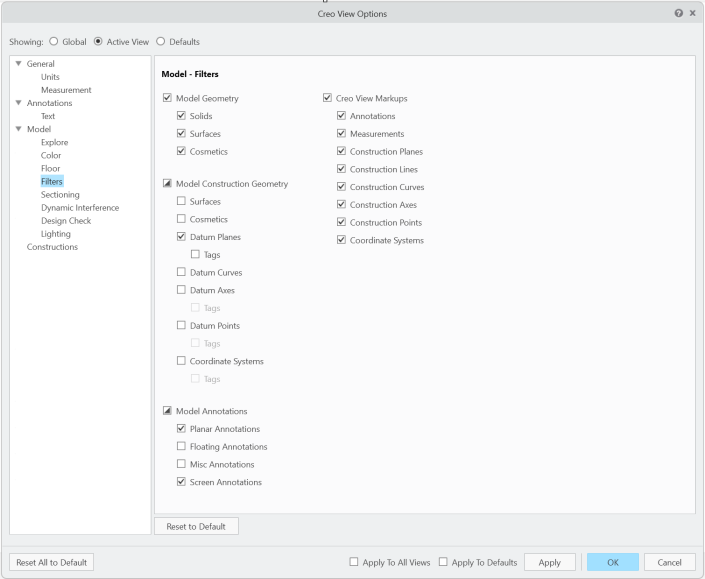This screenshot has height=579, width=705.
Task: Toggle the Model Geometry checkbox
Action: (x=167, y=98)
